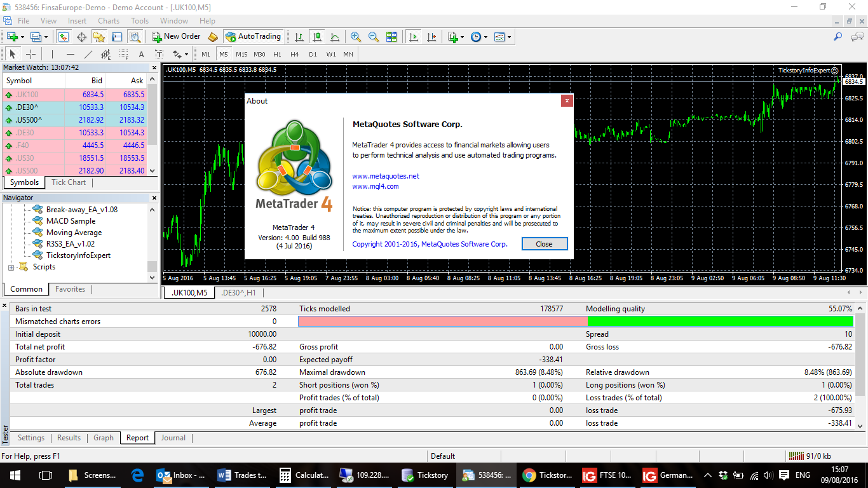Open the .DE30^,H1 chart tab
868x488 pixels.
(x=238, y=293)
